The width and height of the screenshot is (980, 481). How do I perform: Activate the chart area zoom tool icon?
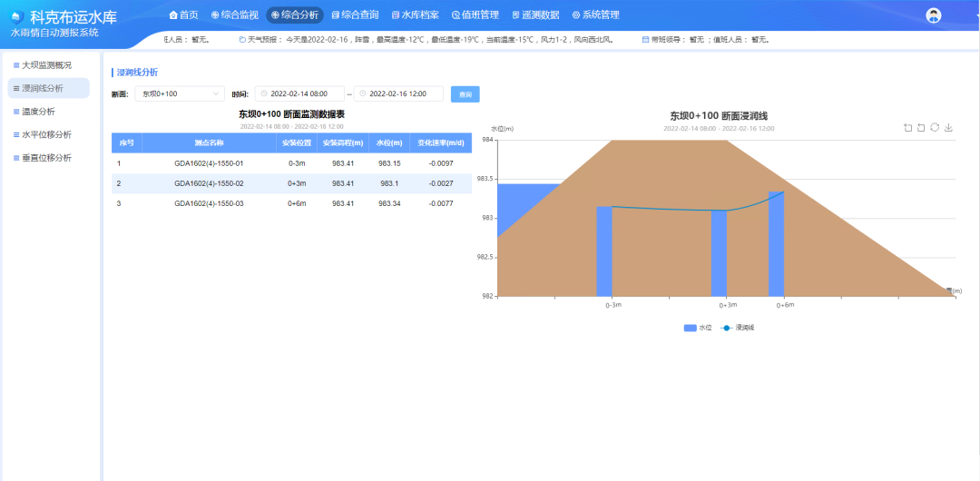click(x=907, y=128)
